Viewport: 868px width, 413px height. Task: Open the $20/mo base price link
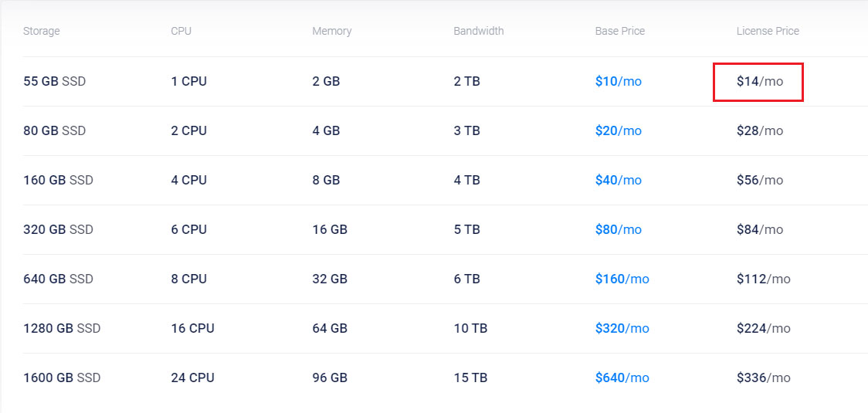(x=619, y=130)
